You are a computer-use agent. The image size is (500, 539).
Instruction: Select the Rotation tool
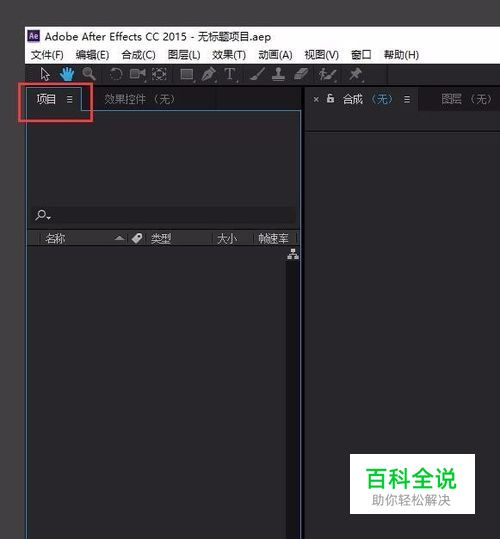pyautogui.click(x=115, y=74)
